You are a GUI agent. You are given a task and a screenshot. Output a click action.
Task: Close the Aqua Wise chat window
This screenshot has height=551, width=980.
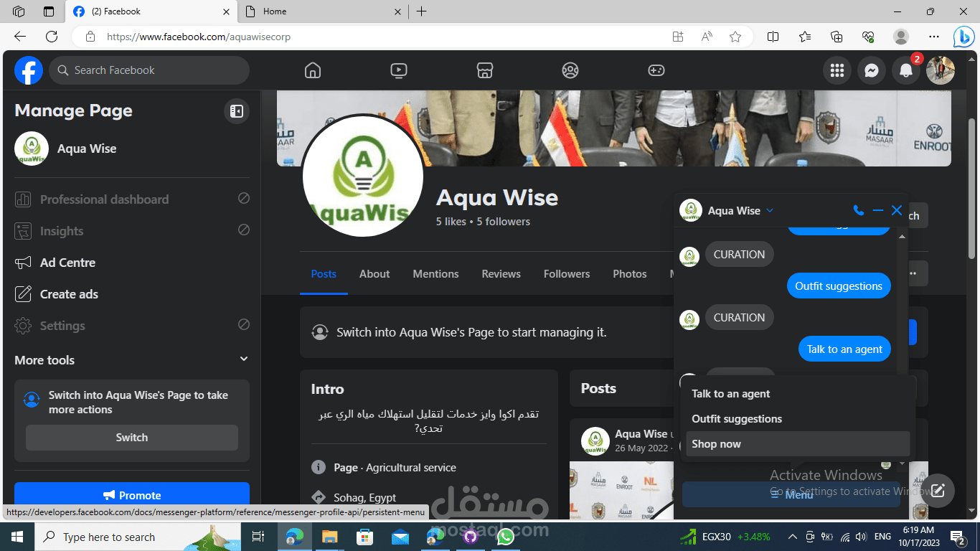pos(897,210)
